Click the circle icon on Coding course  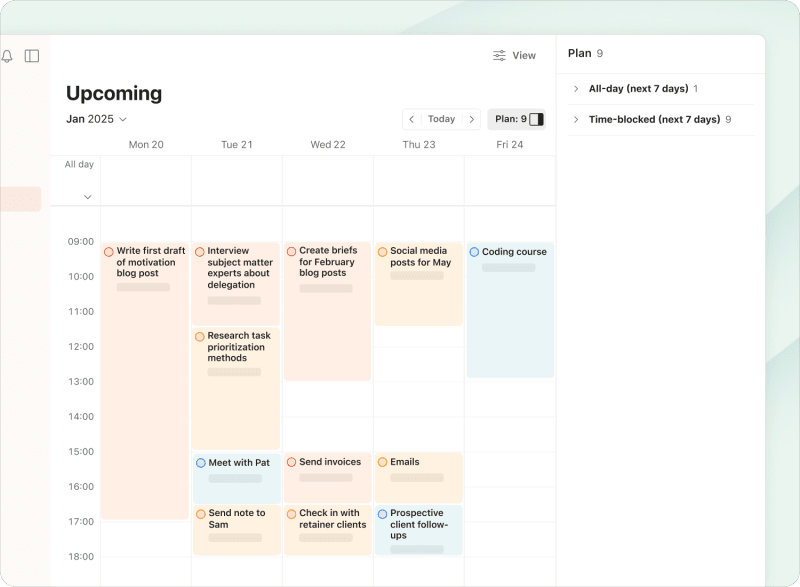tap(473, 251)
